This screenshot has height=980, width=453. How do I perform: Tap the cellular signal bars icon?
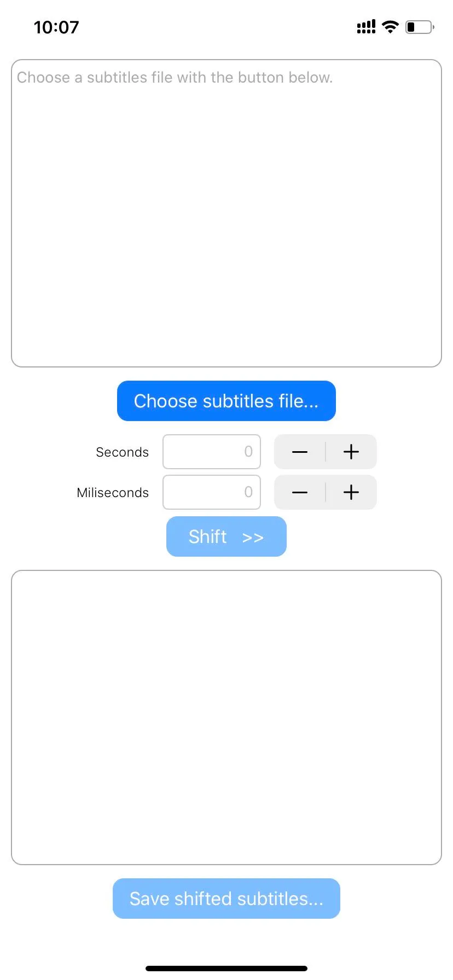click(366, 27)
